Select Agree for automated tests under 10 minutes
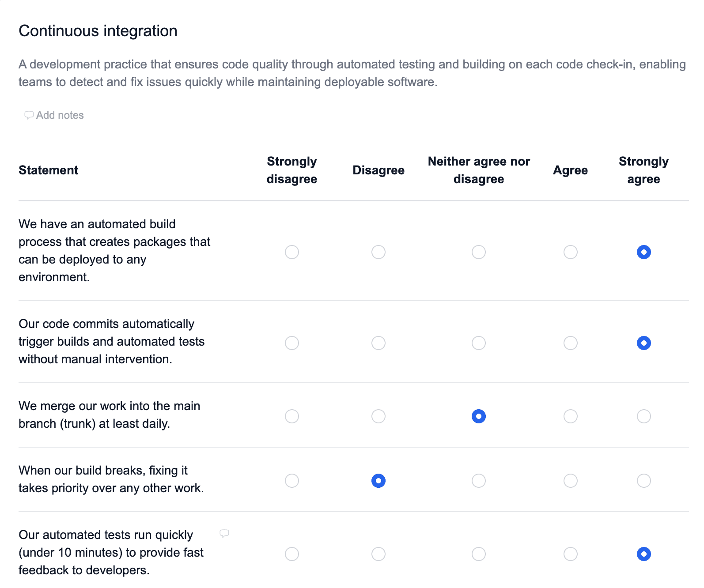This screenshot has height=588, width=704. (571, 554)
